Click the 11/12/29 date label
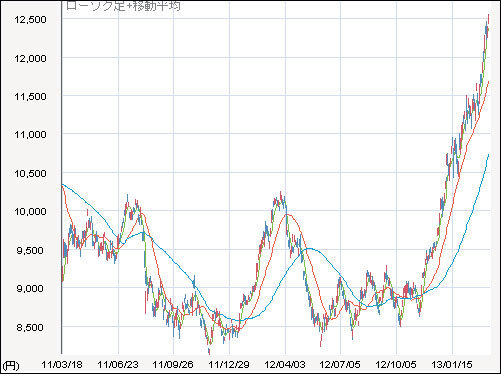This screenshot has width=501, height=374. [229, 364]
